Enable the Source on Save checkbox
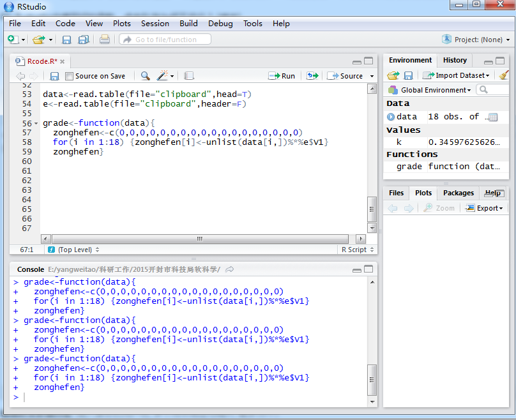The width and height of the screenshot is (516, 420). [x=70, y=76]
